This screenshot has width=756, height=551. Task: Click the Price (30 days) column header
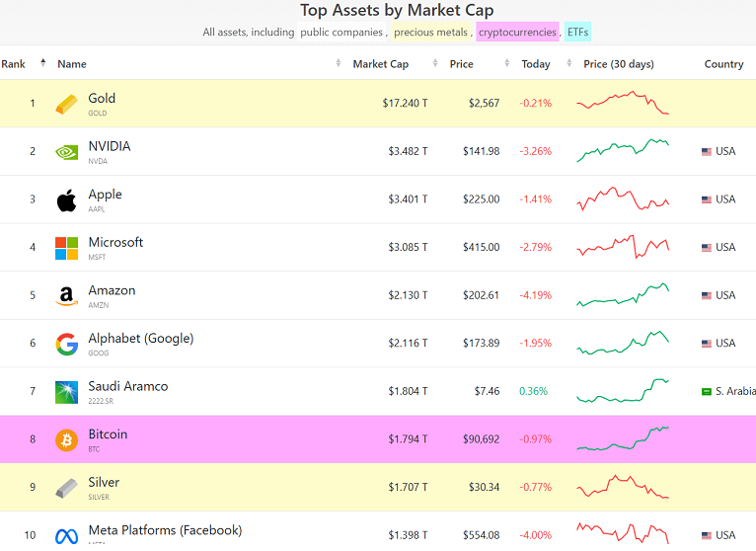coord(619,63)
